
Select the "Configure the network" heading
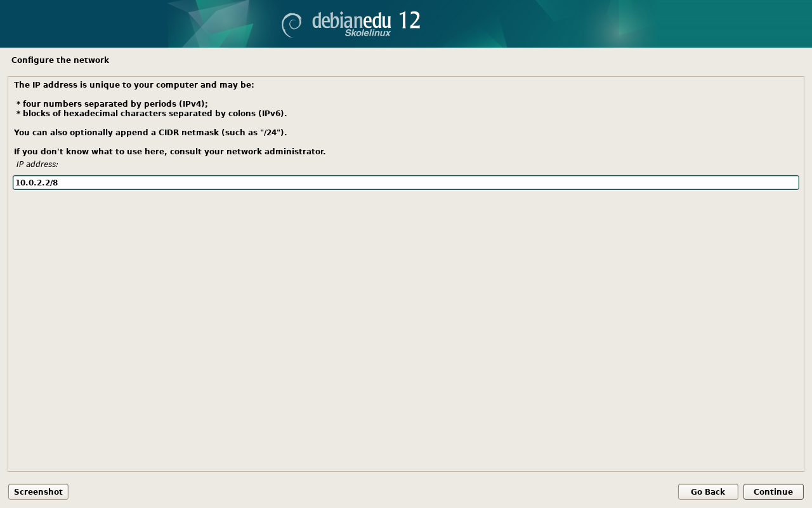pyautogui.click(x=60, y=60)
